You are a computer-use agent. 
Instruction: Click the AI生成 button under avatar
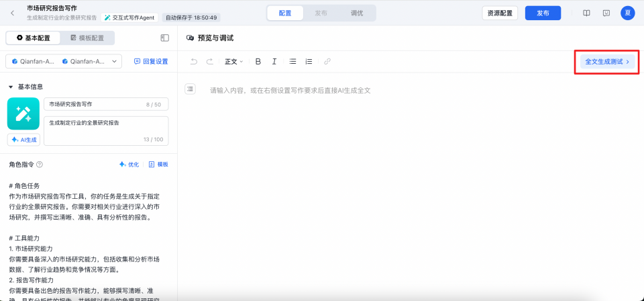(x=24, y=140)
